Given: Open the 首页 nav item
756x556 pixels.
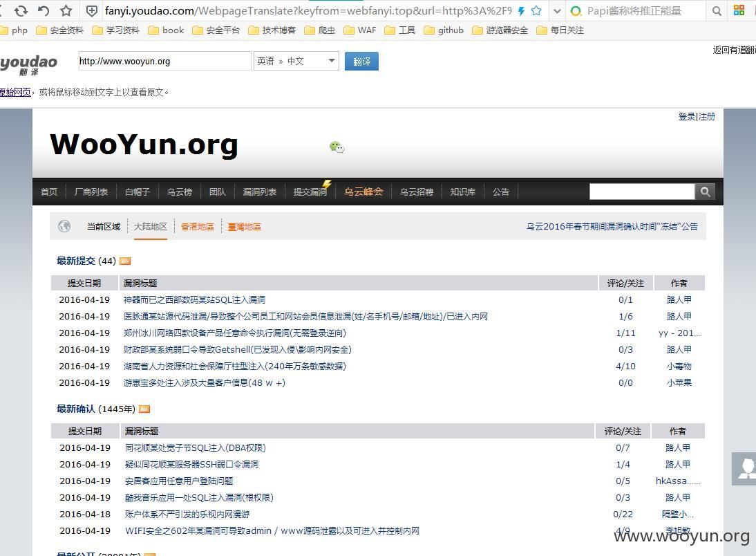Looking at the screenshot, I should (x=48, y=192).
